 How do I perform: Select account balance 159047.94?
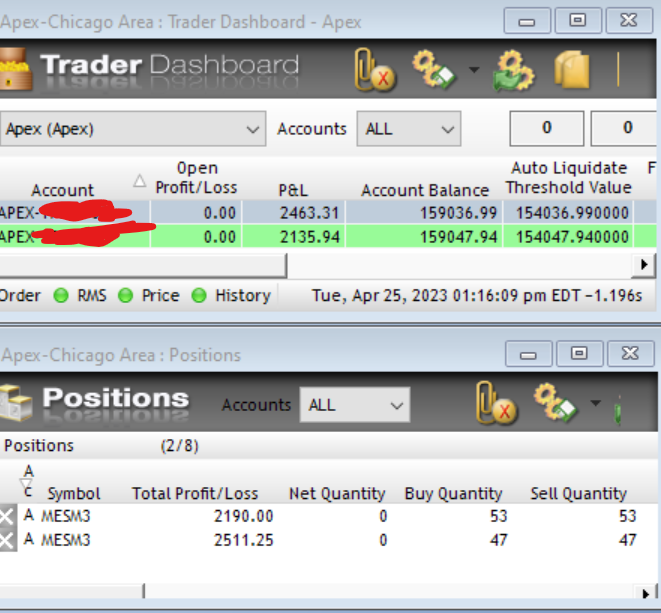click(458, 237)
